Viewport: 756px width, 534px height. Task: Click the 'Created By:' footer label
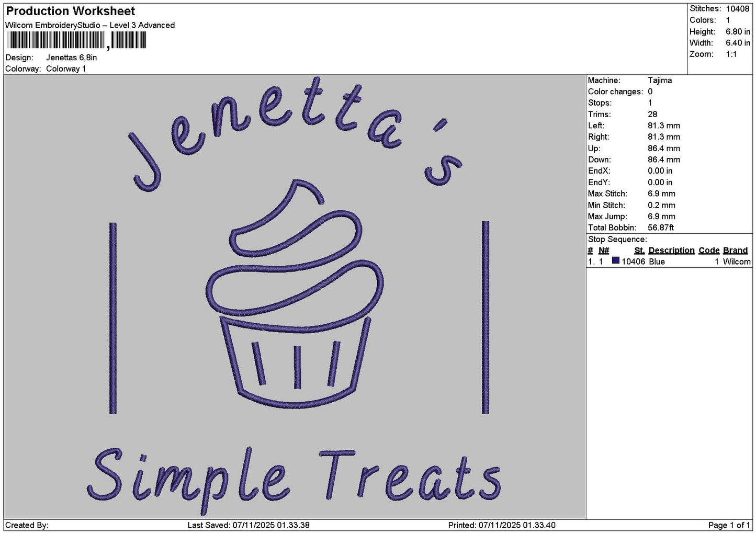pos(27,525)
